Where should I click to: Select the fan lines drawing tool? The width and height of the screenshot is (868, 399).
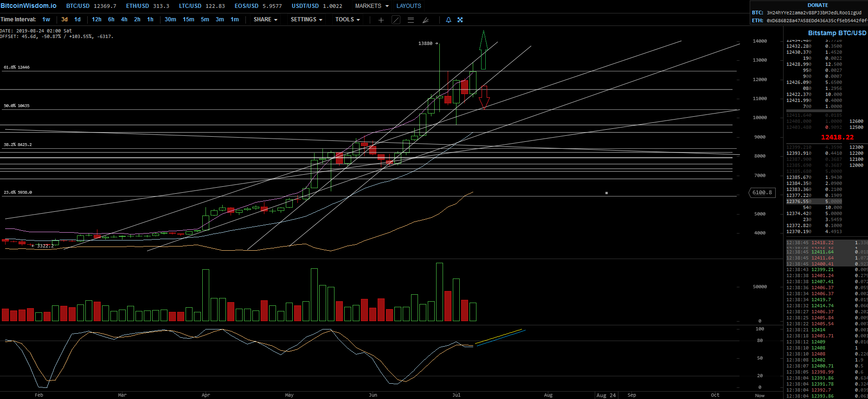coord(425,20)
